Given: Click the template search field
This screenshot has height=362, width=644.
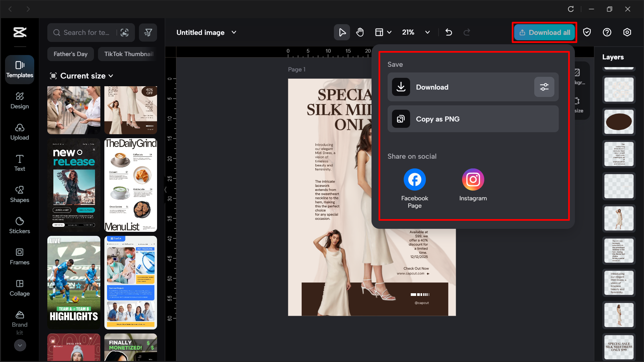Looking at the screenshot, I should (x=86, y=32).
